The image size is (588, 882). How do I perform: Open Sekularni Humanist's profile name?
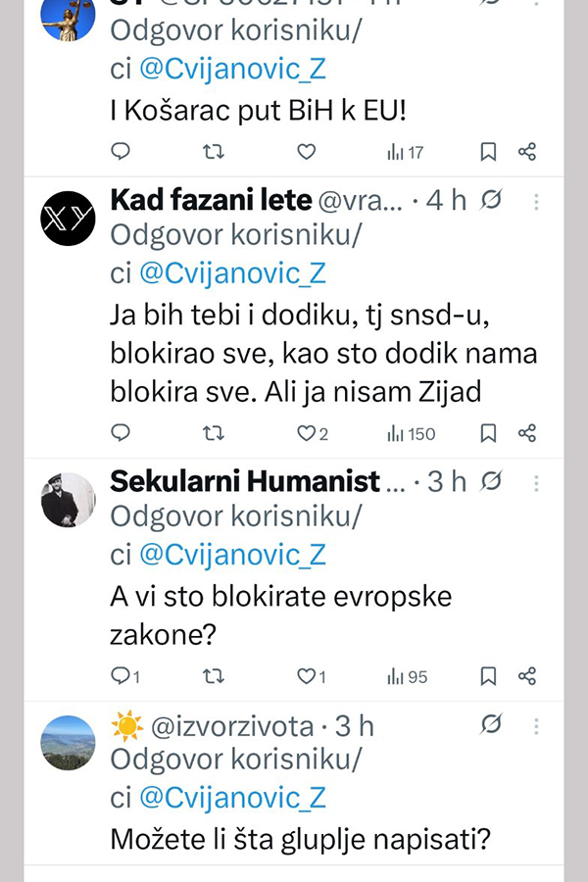[x=245, y=482]
